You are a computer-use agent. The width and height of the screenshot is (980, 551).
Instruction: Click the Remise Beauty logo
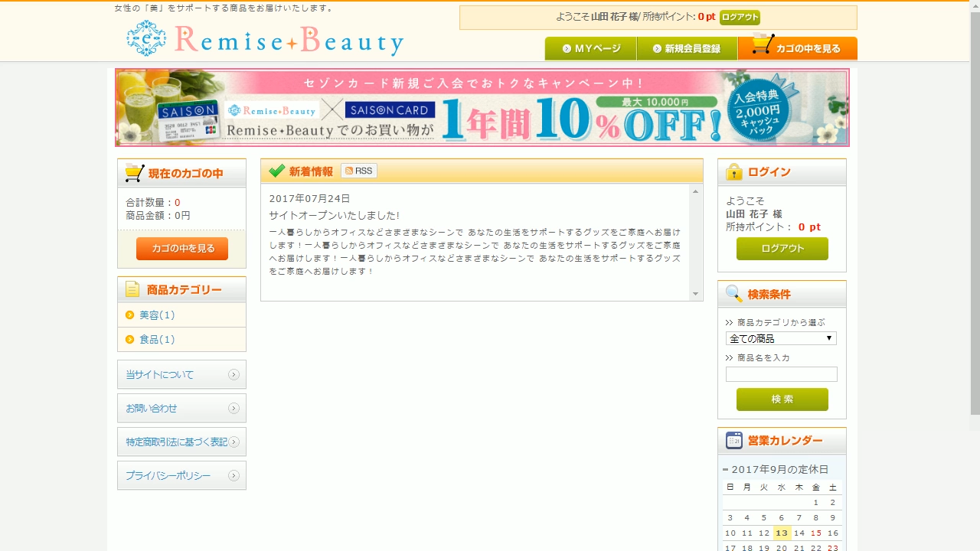click(265, 39)
